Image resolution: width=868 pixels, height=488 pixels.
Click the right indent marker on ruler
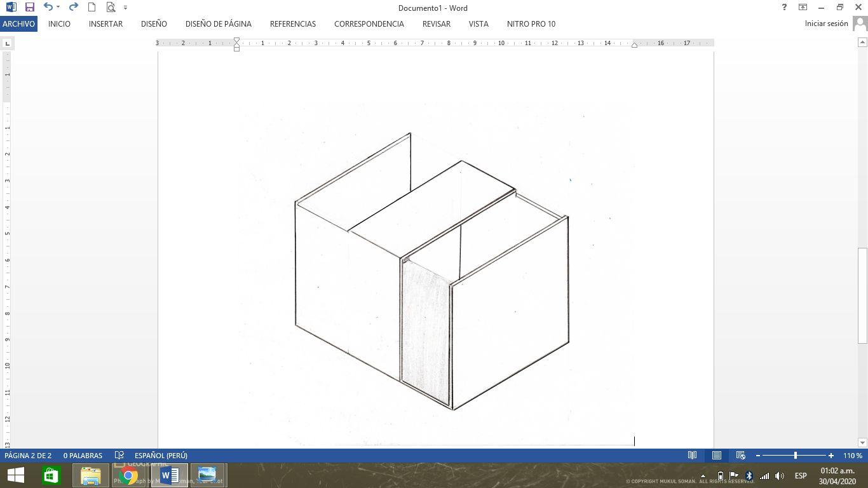(x=634, y=45)
